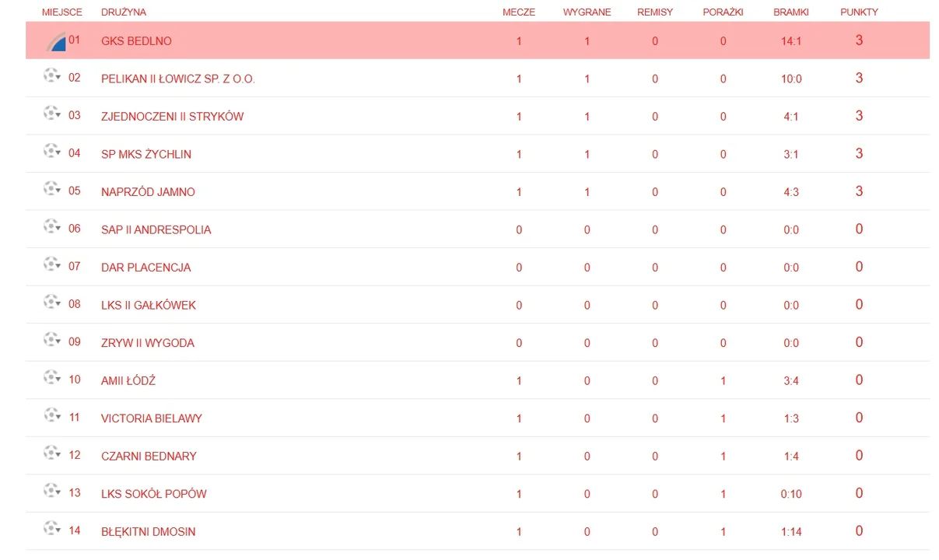
Task: Click the ball icon beside Zjednoczeni II Stryków
Action: click(x=51, y=114)
